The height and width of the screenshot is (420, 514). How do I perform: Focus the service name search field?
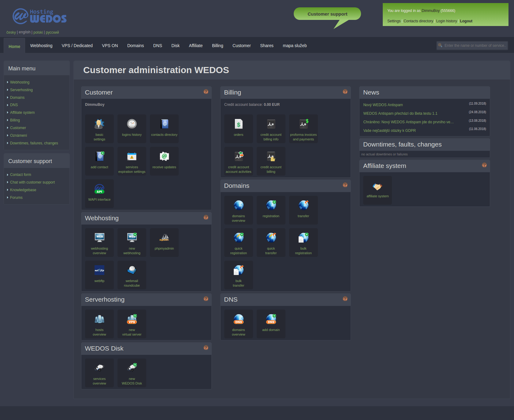472,46
